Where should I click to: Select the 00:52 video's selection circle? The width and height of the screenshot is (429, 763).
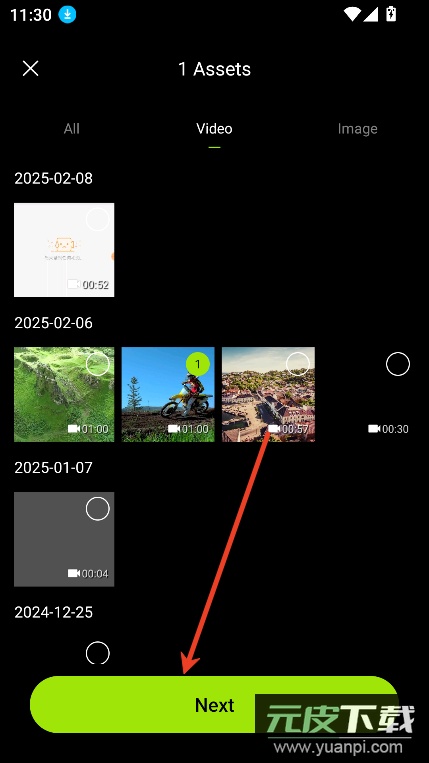coord(98,219)
